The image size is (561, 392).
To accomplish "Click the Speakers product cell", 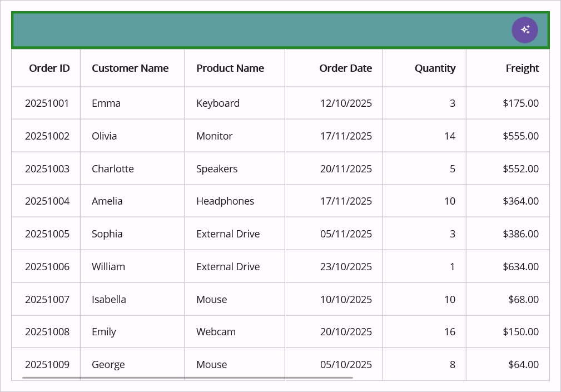I will (x=217, y=169).
